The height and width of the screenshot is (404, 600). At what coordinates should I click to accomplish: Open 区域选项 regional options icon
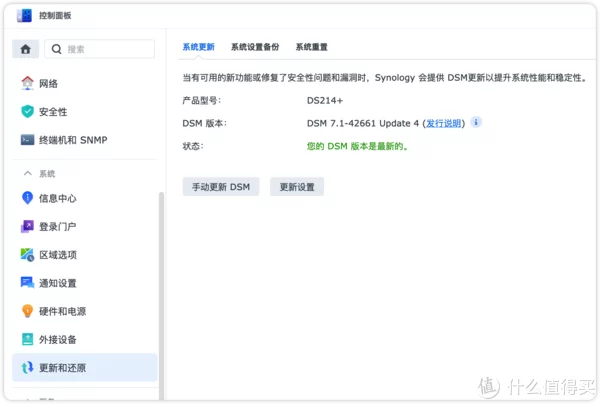tap(27, 254)
